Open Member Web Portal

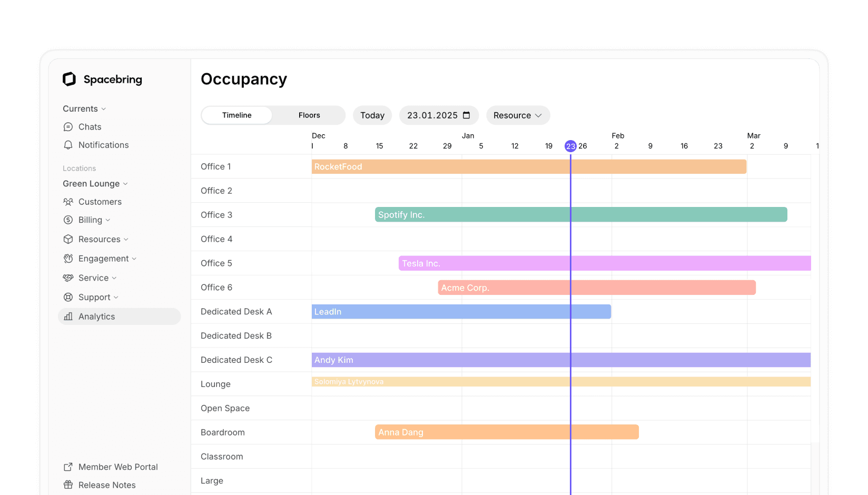(x=117, y=467)
